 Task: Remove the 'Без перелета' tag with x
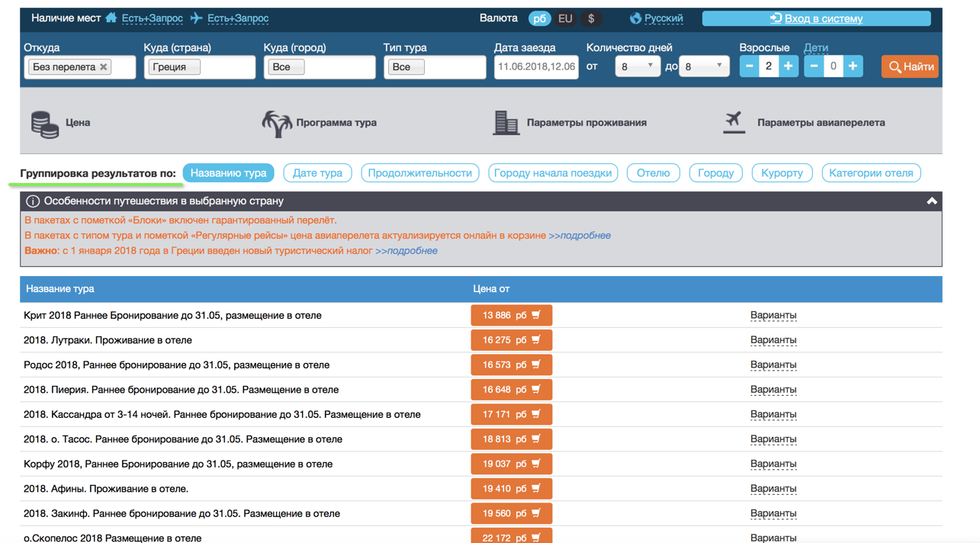click(x=104, y=67)
